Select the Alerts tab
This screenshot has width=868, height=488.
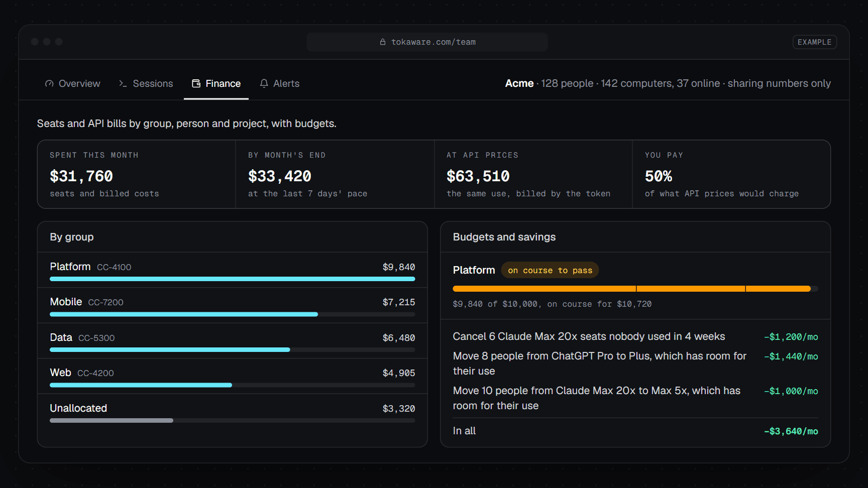click(280, 84)
